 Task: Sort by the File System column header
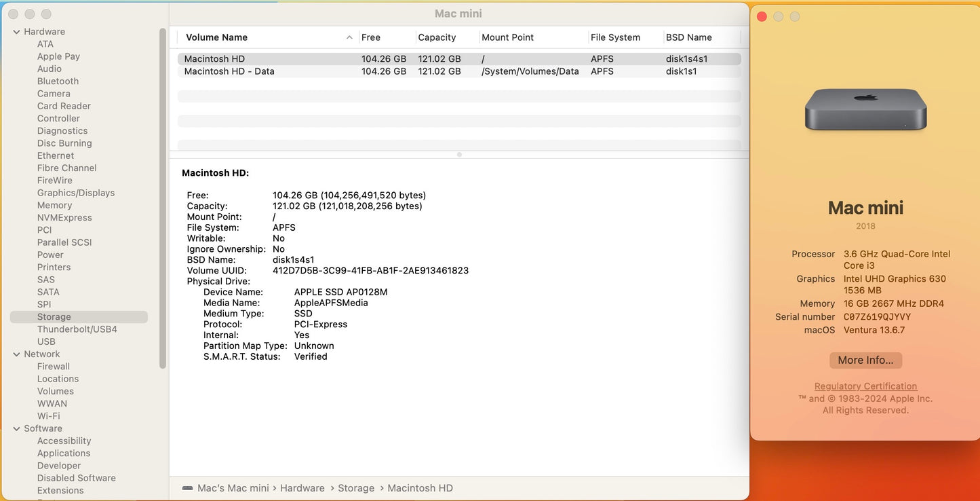(x=615, y=37)
